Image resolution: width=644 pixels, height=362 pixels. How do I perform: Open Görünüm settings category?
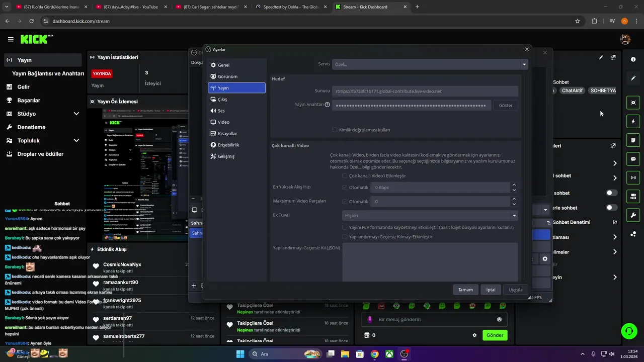[x=236, y=76]
